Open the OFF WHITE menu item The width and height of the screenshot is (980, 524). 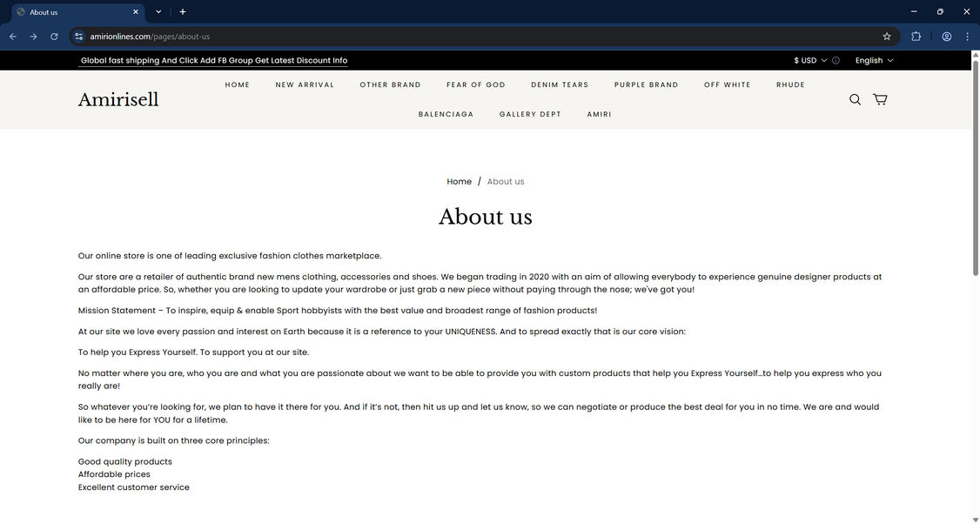[x=728, y=84]
